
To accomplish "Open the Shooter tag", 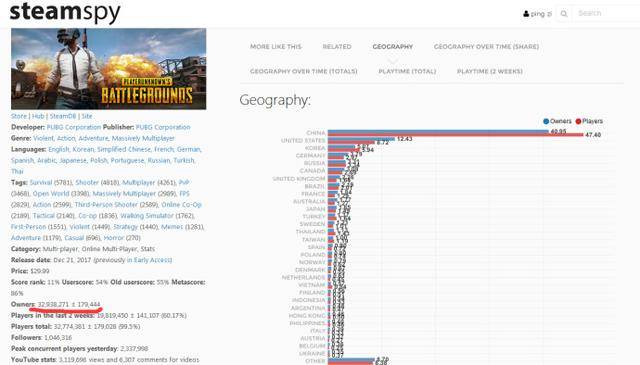I will coord(87,182).
